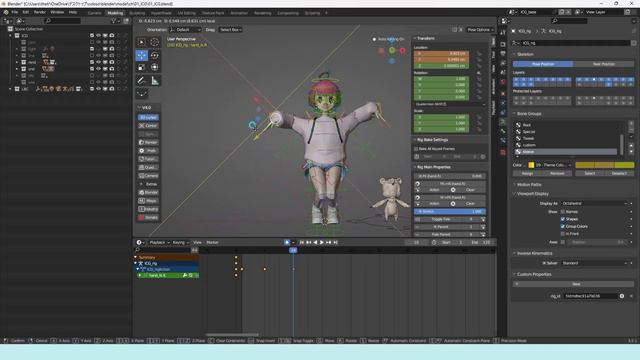Toggle the preview range clock icon
The image size is (640, 360).
click(434, 242)
